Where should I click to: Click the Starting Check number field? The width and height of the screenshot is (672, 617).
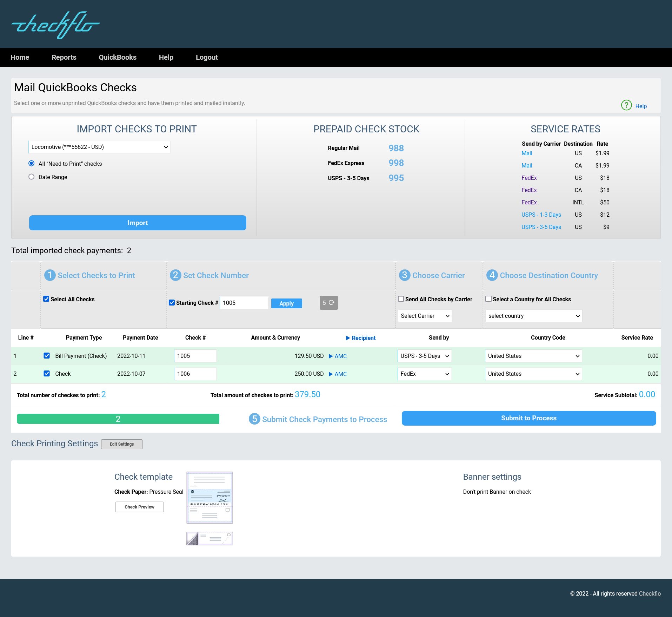pos(244,303)
